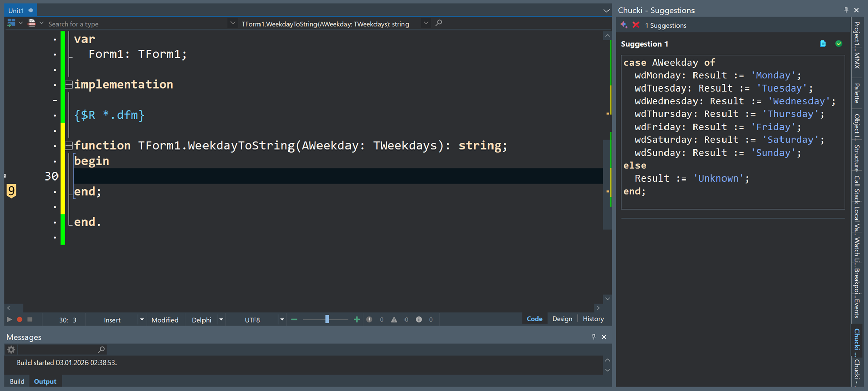Click the magnifier icon next to method selector

(x=439, y=23)
